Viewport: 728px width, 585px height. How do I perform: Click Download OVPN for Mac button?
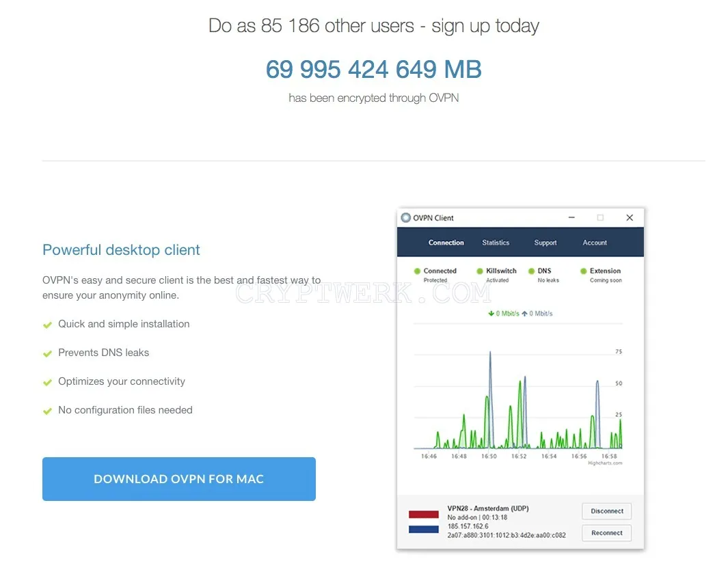click(178, 478)
